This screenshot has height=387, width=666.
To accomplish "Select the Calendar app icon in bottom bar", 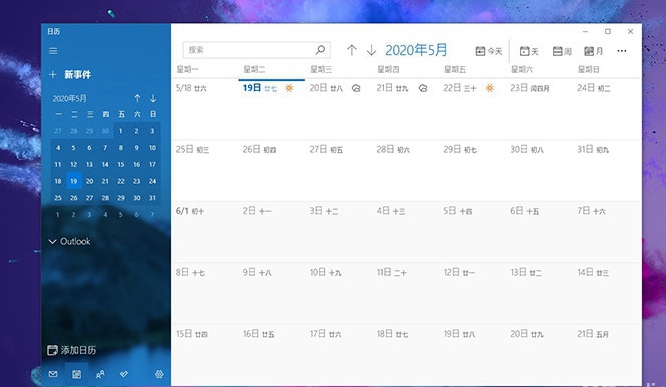I will pyautogui.click(x=76, y=374).
